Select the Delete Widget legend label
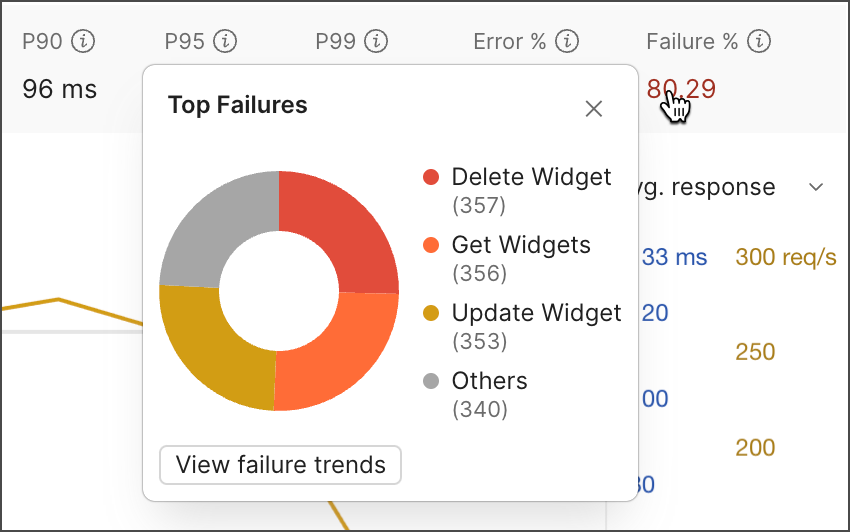850x532 pixels. 531,178
